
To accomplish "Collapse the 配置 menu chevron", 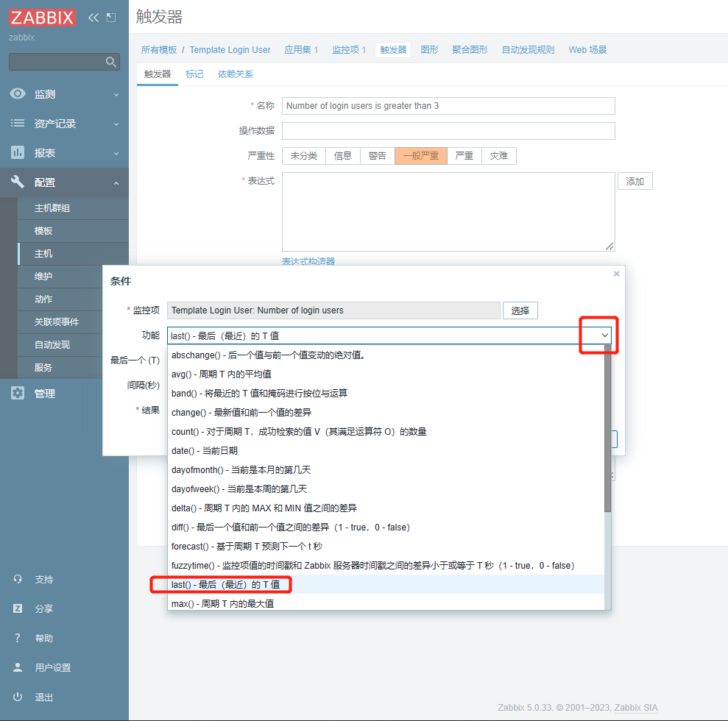I will pyautogui.click(x=116, y=182).
